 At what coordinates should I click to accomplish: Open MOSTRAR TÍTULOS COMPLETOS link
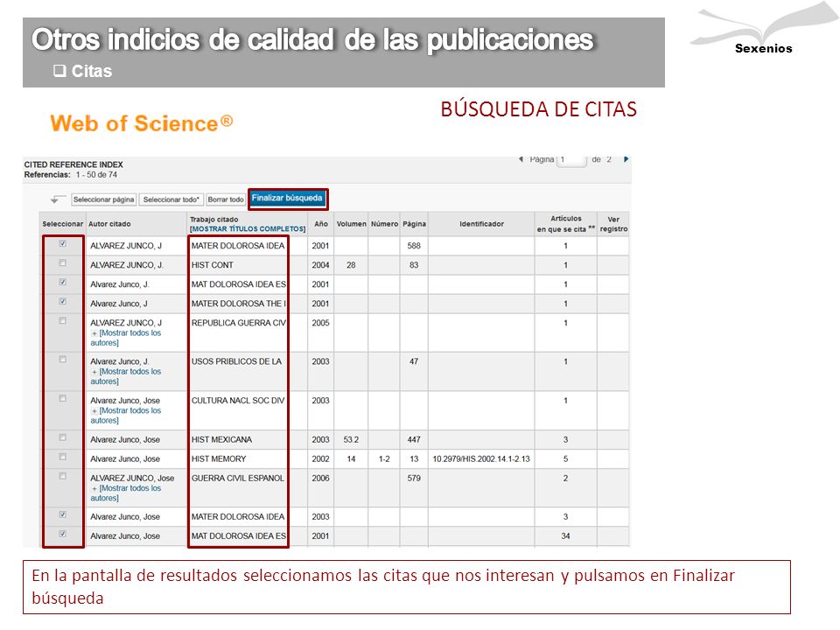[248, 228]
